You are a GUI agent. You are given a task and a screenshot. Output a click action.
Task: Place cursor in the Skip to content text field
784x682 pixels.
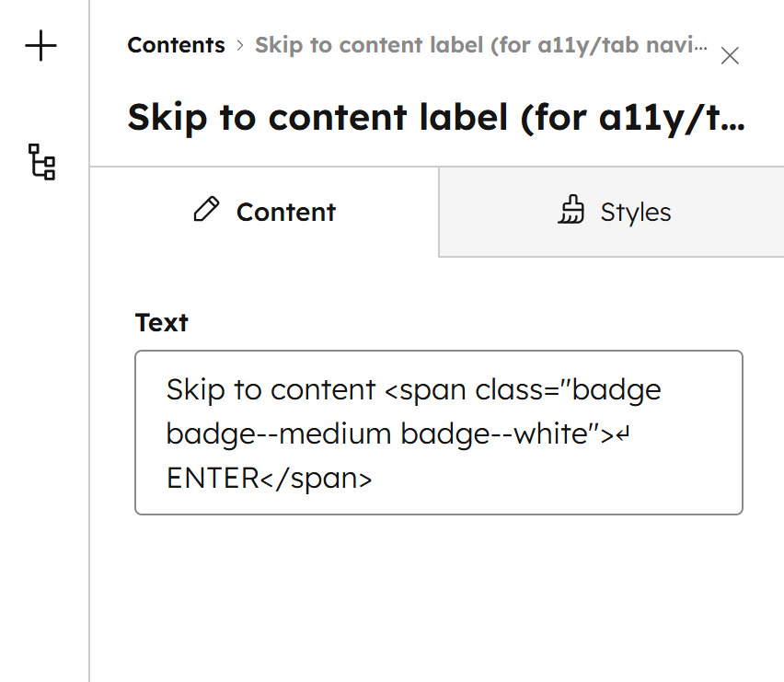click(x=439, y=433)
